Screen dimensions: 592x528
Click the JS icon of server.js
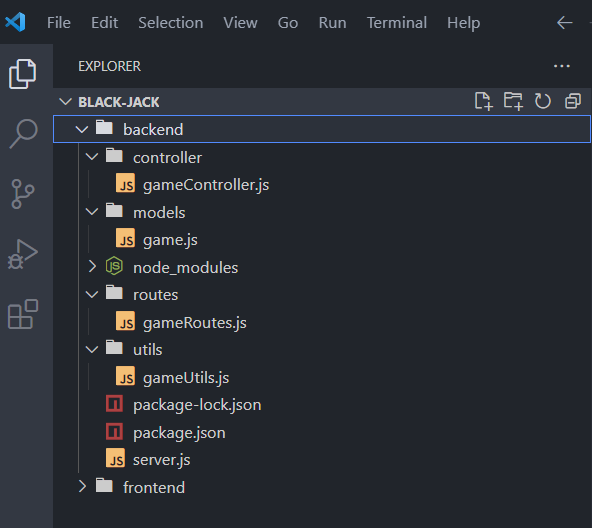116,458
